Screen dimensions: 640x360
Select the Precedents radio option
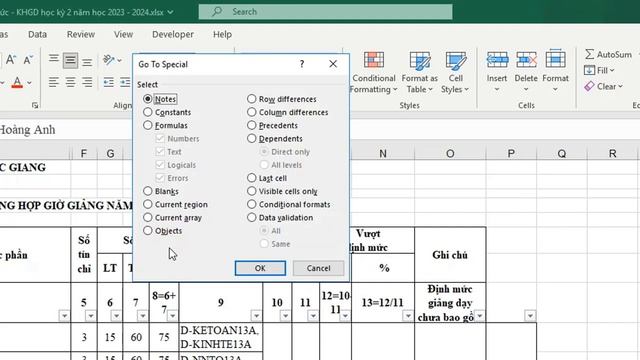(x=251, y=125)
